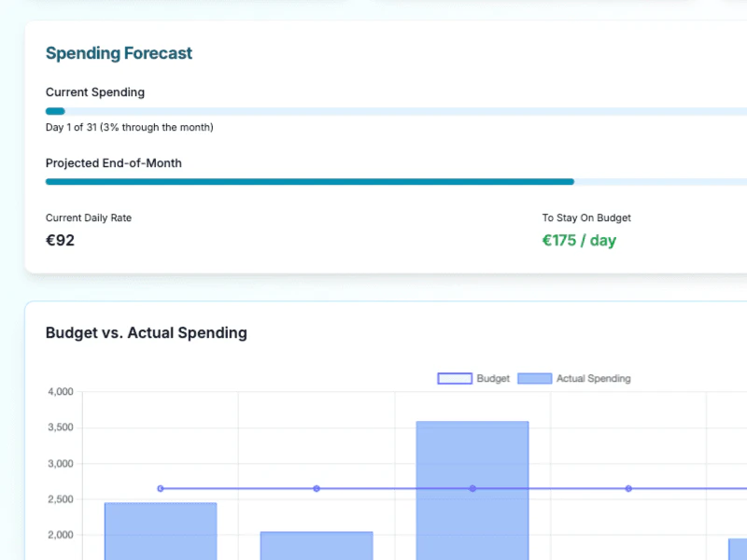This screenshot has width=747, height=560.
Task: Click the Day 1 of 31 text
Action: [129, 127]
